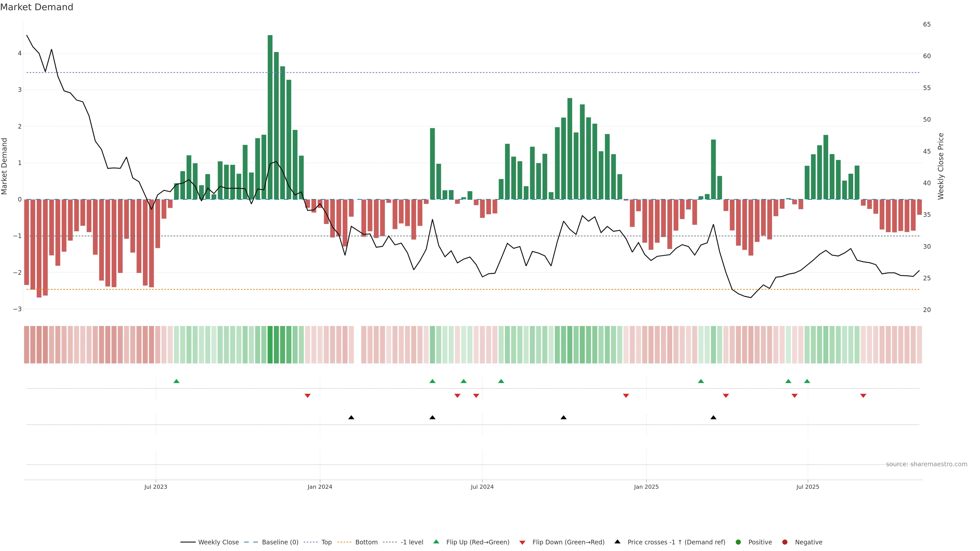The height and width of the screenshot is (551, 980).
Task: Click the Market Demand chart title
Action: (36, 7)
